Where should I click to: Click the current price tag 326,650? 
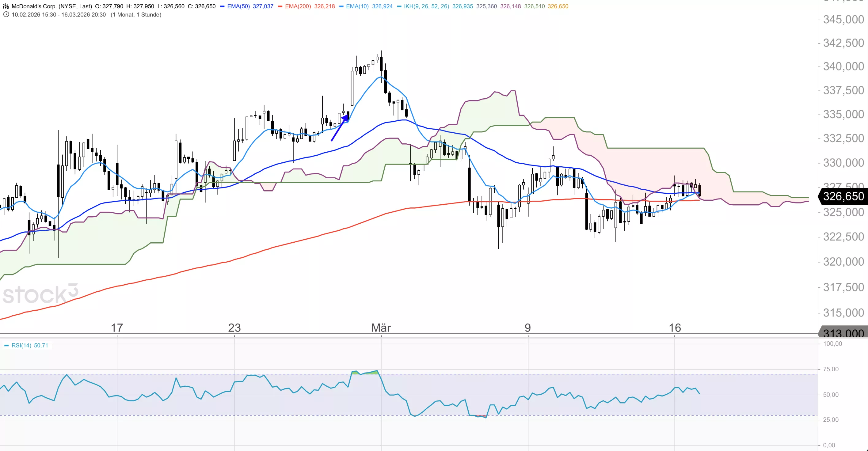pyautogui.click(x=843, y=196)
